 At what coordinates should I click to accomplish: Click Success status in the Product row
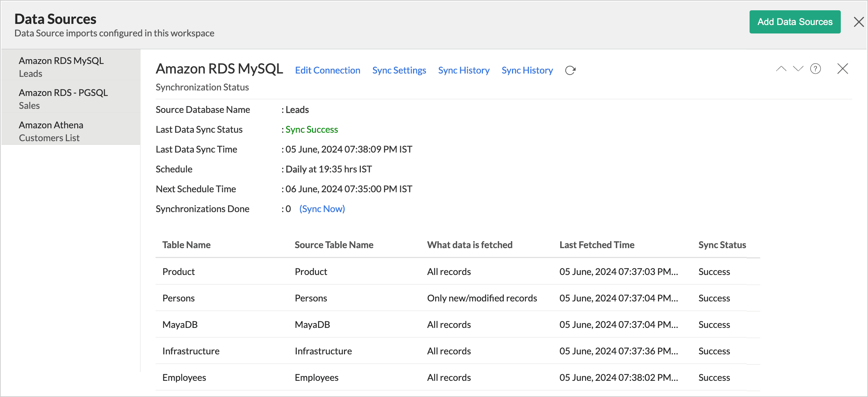point(714,272)
